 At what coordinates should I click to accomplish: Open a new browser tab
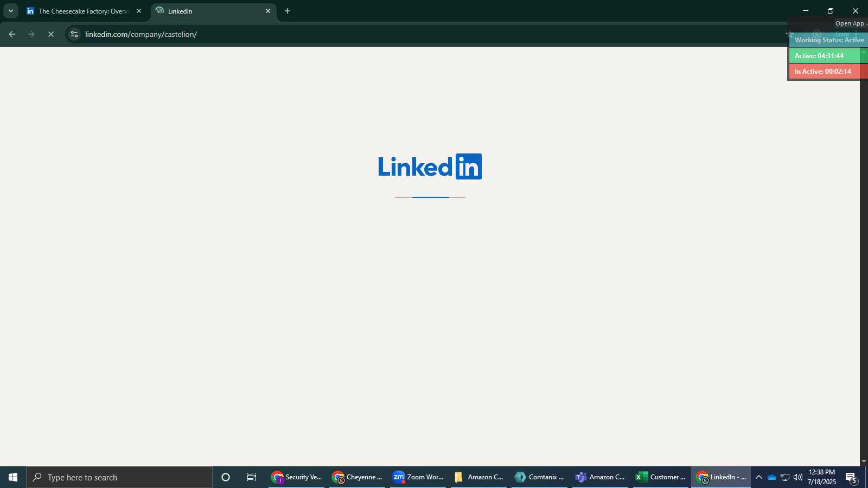[288, 11]
